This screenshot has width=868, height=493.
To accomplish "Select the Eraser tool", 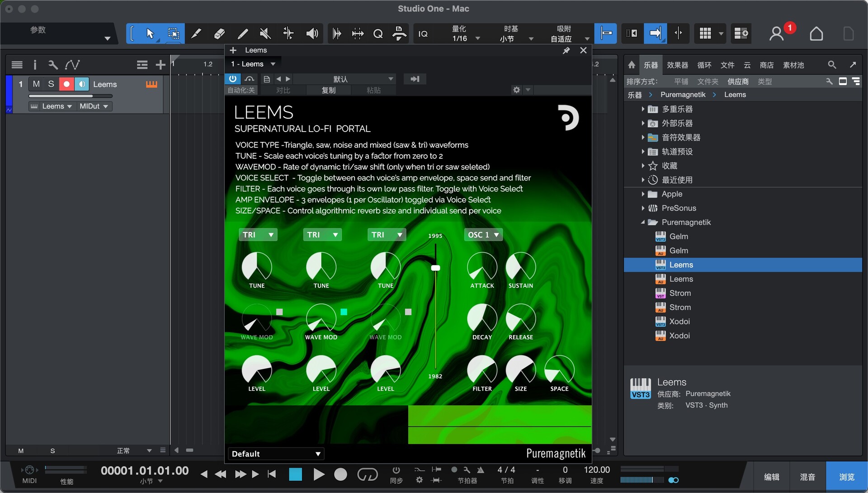I will (x=219, y=33).
